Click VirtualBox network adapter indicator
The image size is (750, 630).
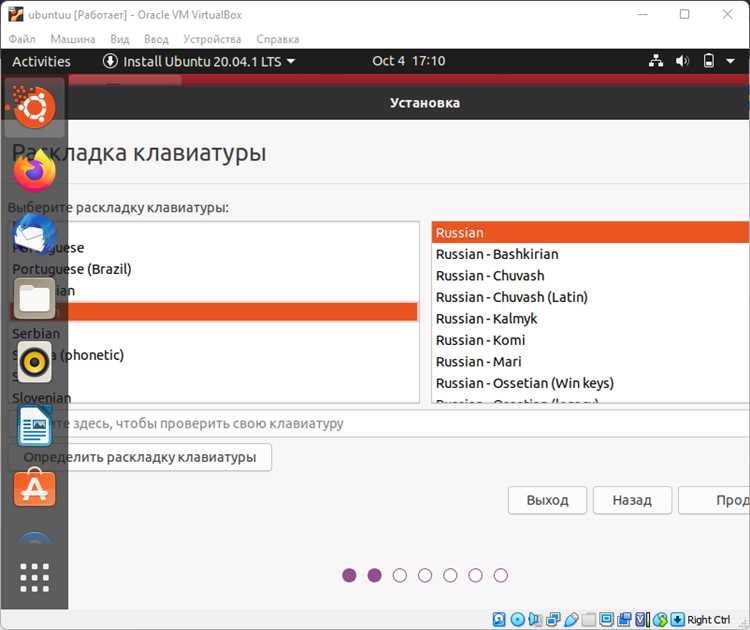(553, 619)
